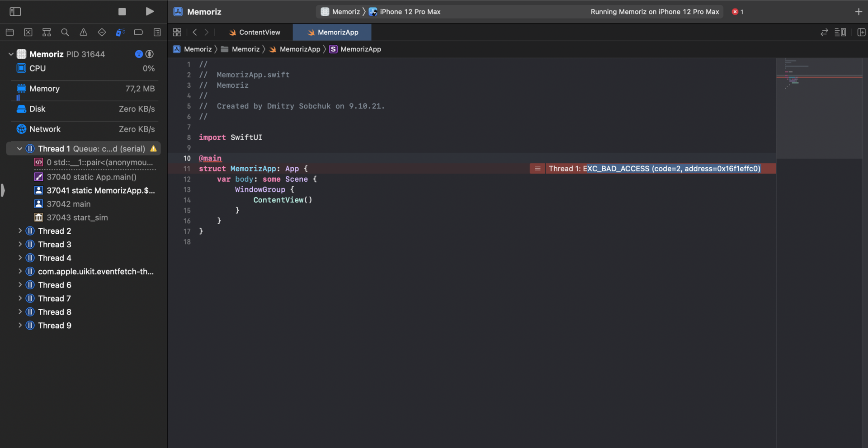Expand Thread 2

pos(20,231)
